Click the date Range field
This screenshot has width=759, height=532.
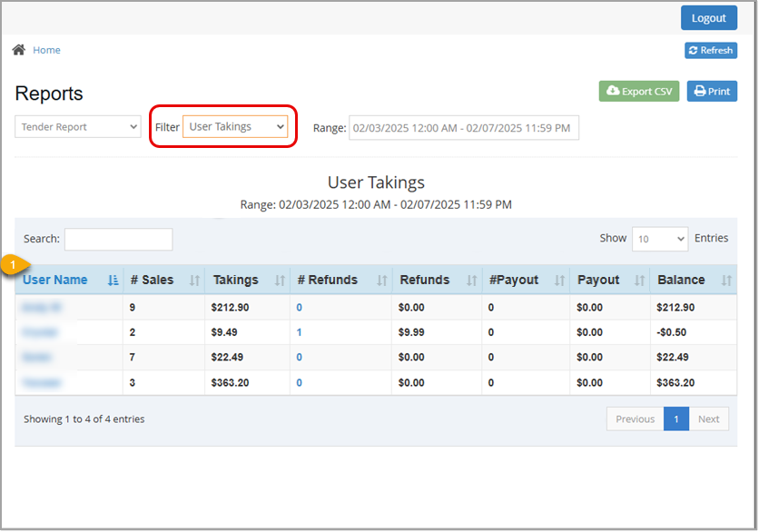coord(463,127)
